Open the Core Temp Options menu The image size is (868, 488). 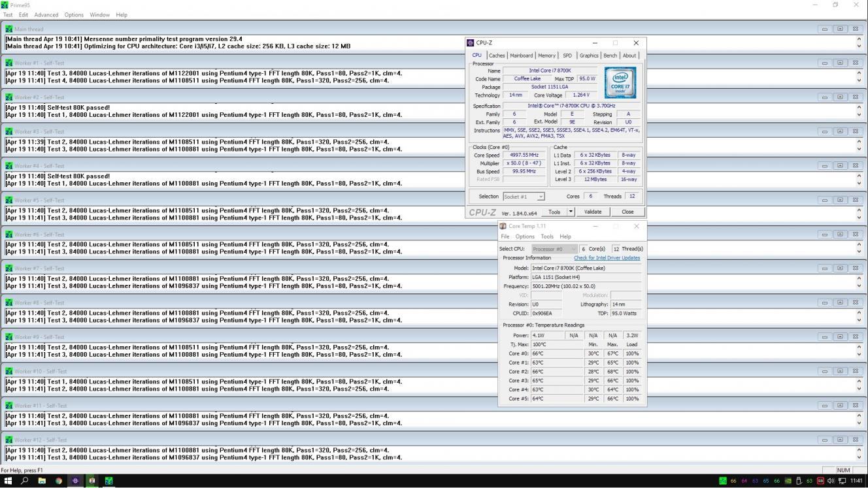525,236
